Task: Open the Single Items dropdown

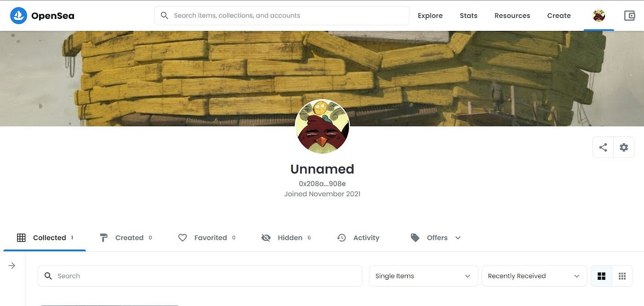Action: pos(423,276)
